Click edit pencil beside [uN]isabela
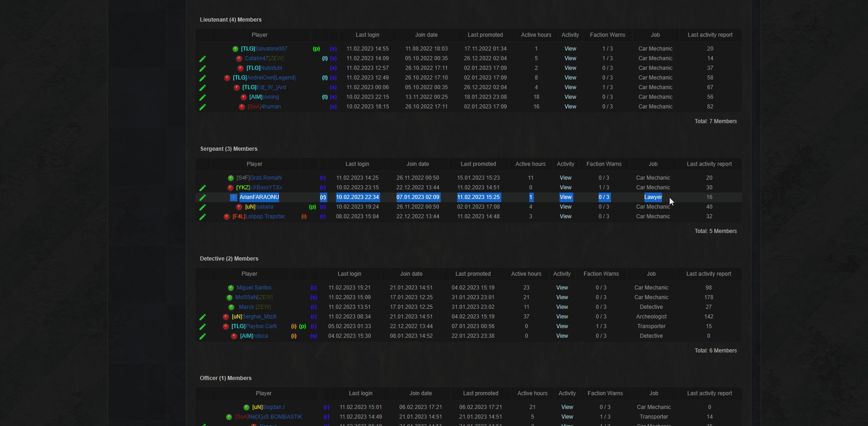 tap(202, 207)
